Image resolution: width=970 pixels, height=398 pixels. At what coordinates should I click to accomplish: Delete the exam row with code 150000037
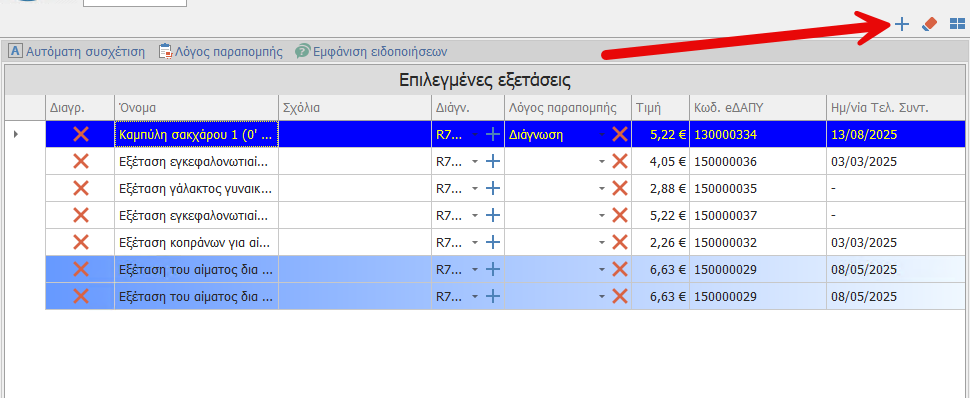click(x=80, y=215)
